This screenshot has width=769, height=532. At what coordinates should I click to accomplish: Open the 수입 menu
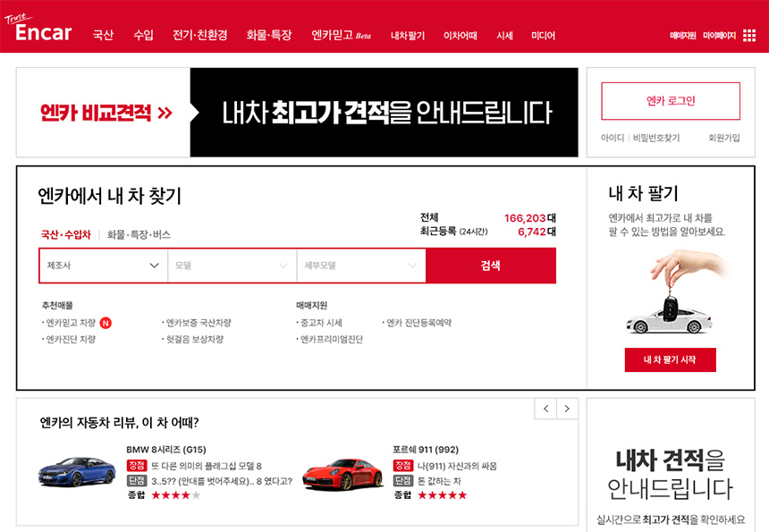(143, 35)
